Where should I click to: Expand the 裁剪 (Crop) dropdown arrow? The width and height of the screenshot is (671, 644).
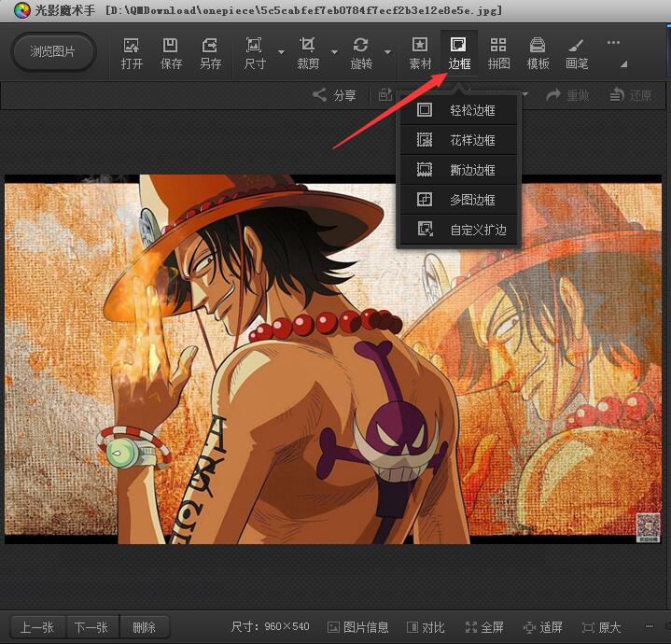point(334,52)
